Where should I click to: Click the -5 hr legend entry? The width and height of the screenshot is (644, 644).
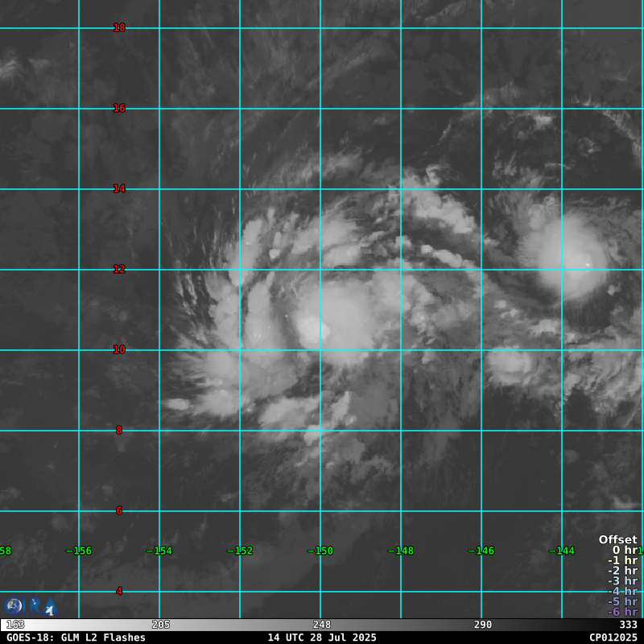click(622, 601)
